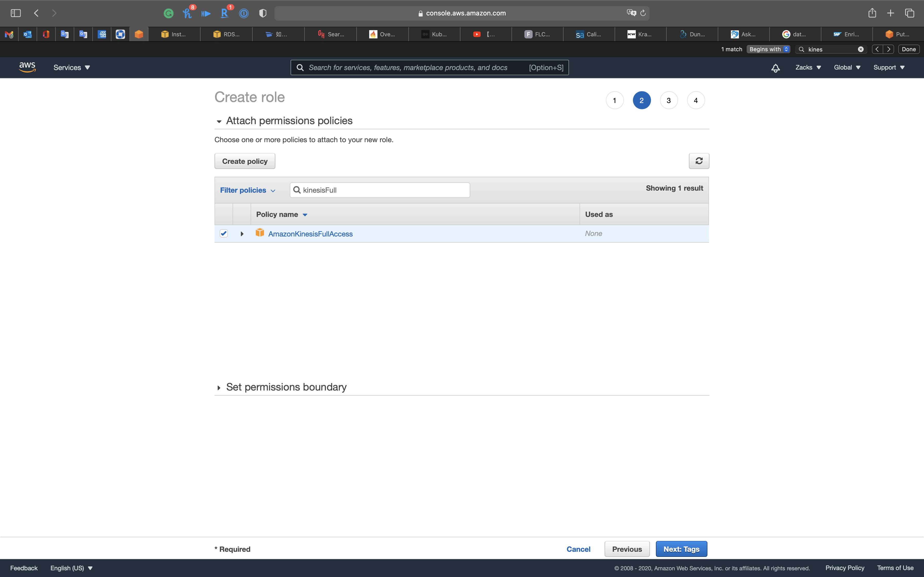This screenshot has height=577, width=924.
Task: Clear the find-on-page search field
Action: [x=861, y=49]
